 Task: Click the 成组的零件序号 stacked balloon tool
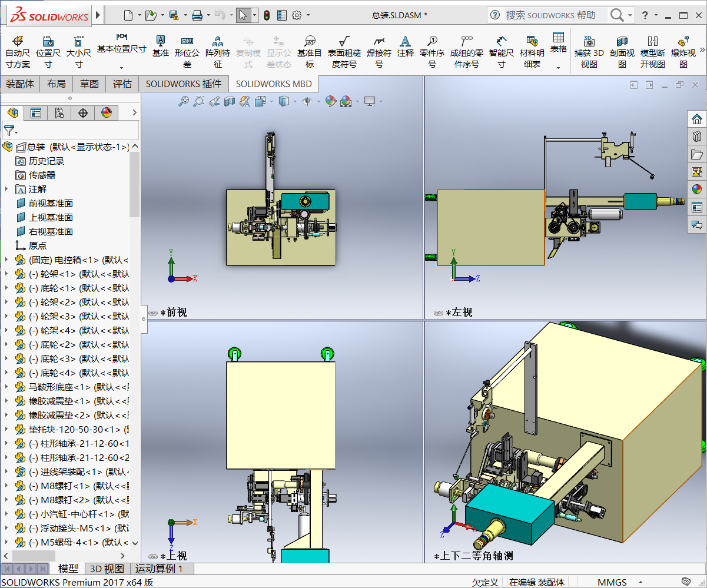(x=467, y=51)
